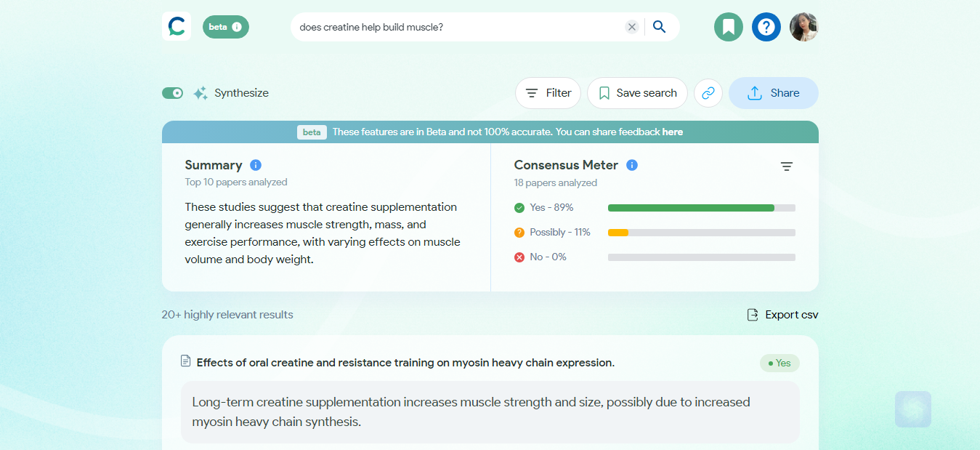Open the bookmarks icon in header
Image resolution: width=980 pixels, height=450 pixels.
pos(729,27)
